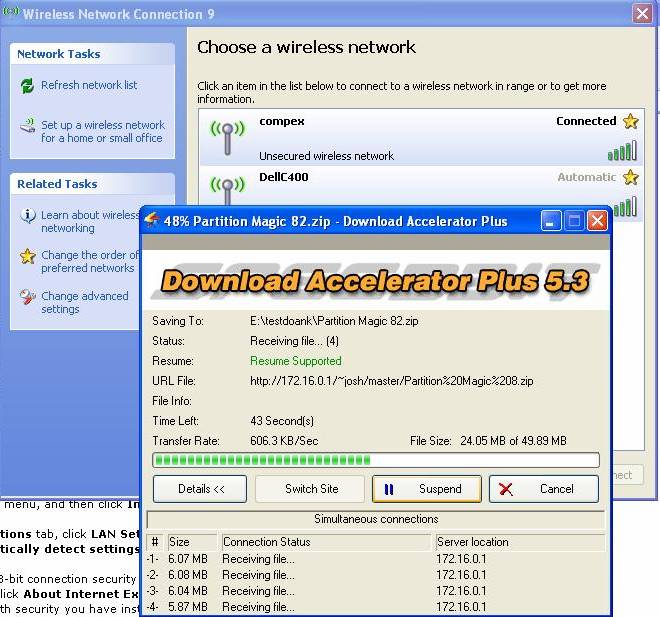Collapse details with the Details << button

pos(200,489)
